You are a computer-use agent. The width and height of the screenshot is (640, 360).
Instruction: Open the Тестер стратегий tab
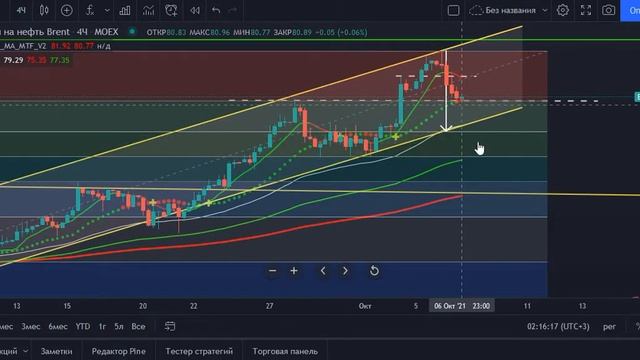coord(199,351)
